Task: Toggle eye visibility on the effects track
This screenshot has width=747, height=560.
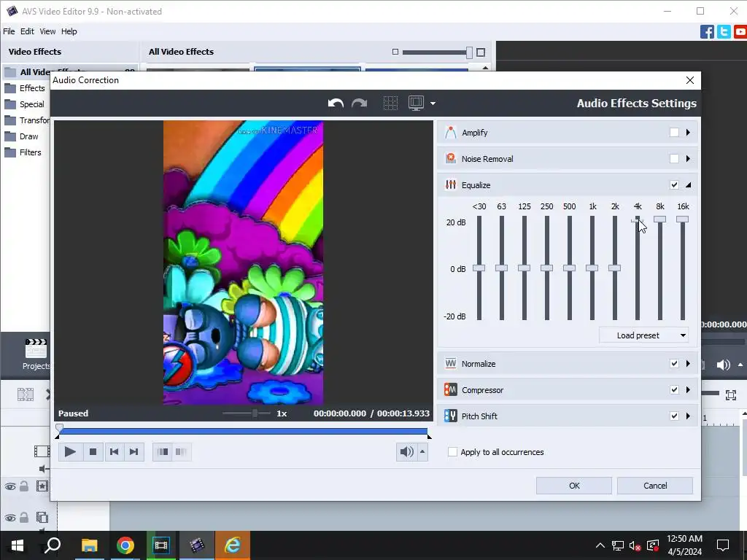Action: pyautogui.click(x=10, y=486)
